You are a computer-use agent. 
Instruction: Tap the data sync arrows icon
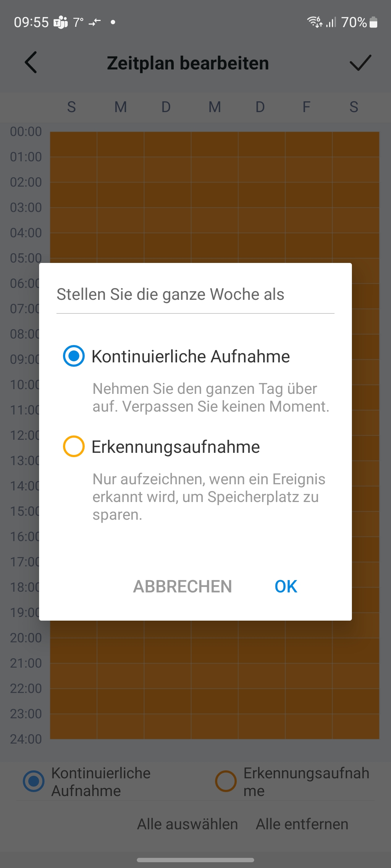(94, 22)
